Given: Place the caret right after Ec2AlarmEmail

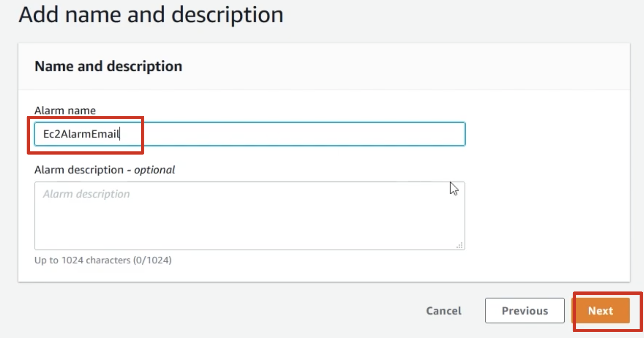Looking at the screenshot, I should 120,134.
